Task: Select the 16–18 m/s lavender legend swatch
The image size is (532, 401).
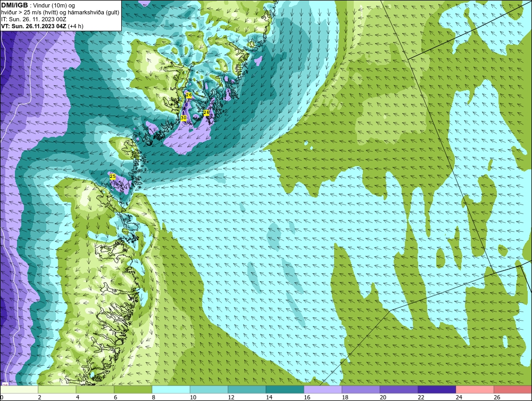Action: pos(323,389)
